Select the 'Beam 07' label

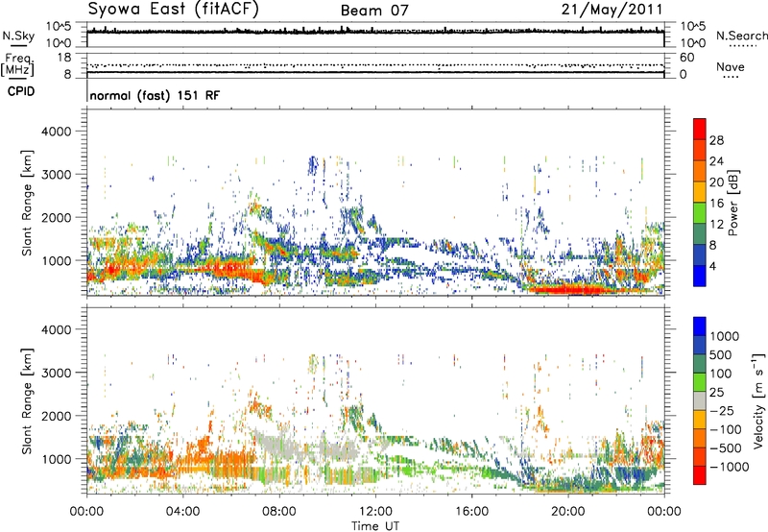pos(374,11)
